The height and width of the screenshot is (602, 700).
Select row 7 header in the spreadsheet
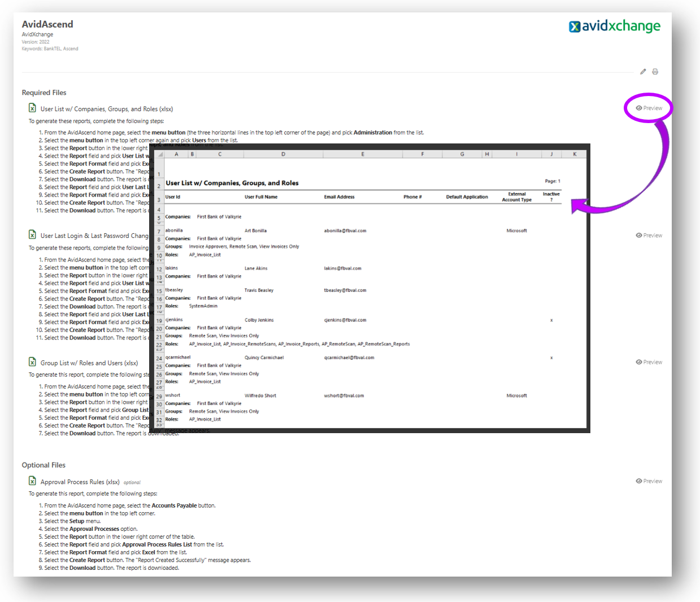point(159,232)
